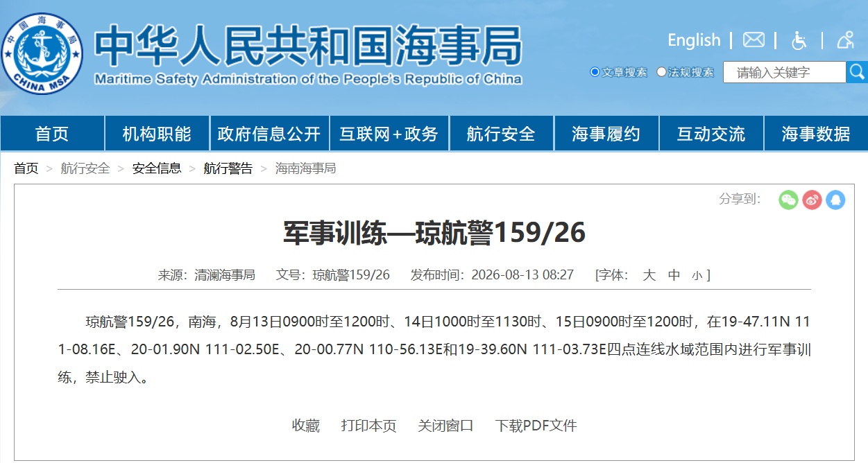The image size is (868, 463).
Task: Go to 首页 in the breadcrumb
Action: tap(26, 168)
